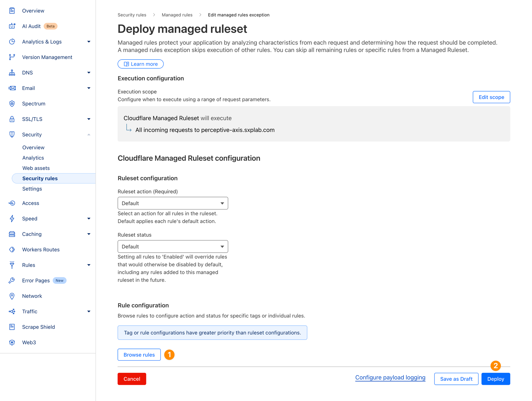Open Security Settings submenu item
This screenshot has height=401, width=532.
pyautogui.click(x=32, y=189)
